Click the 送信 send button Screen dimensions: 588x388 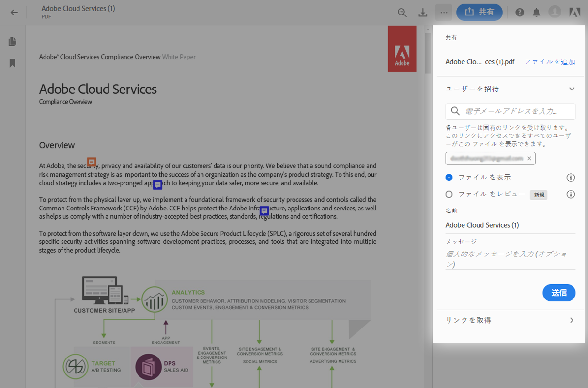(559, 293)
